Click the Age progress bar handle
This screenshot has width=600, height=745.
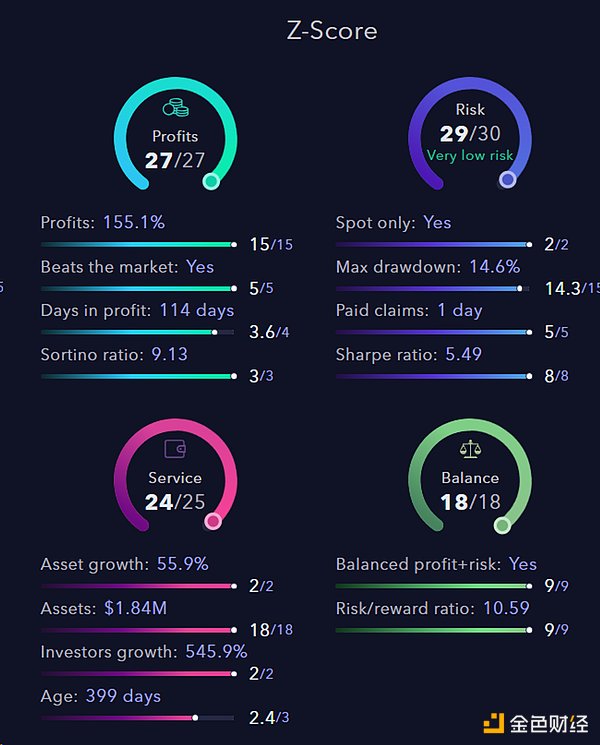(195, 718)
